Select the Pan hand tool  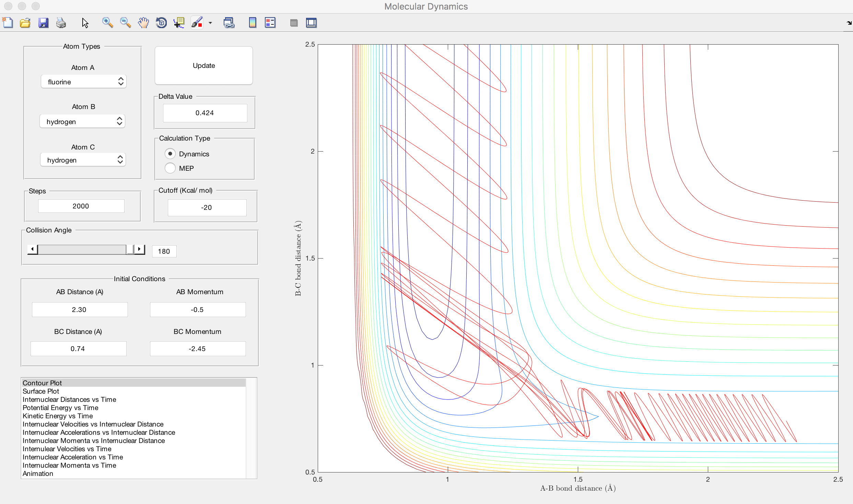pos(143,23)
